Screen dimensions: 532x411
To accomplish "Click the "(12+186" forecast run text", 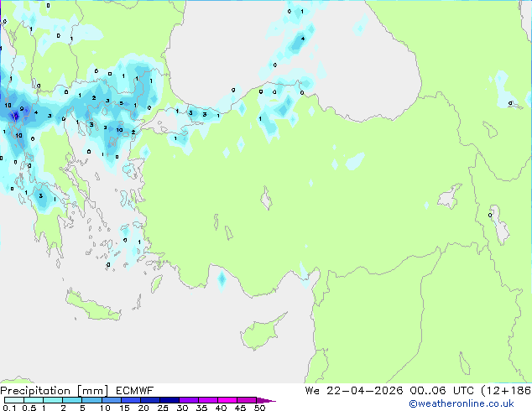I will [506, 391].
